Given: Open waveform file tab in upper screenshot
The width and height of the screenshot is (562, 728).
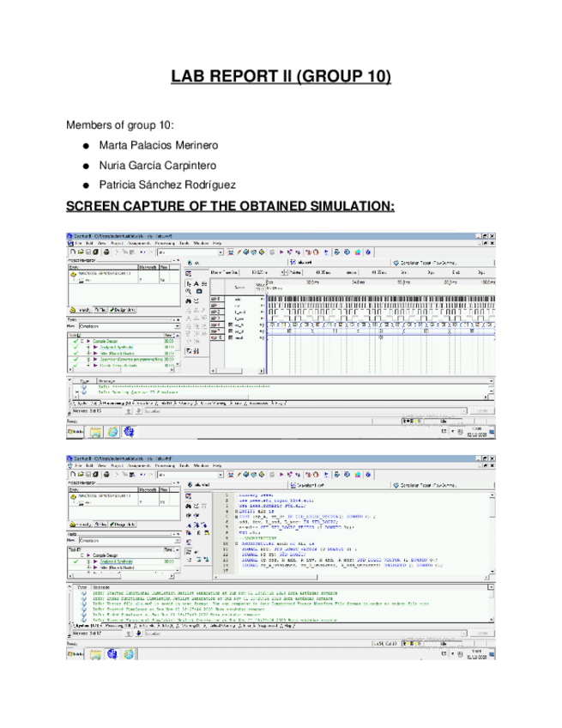Looking at the screenshot, I should 301,263.
